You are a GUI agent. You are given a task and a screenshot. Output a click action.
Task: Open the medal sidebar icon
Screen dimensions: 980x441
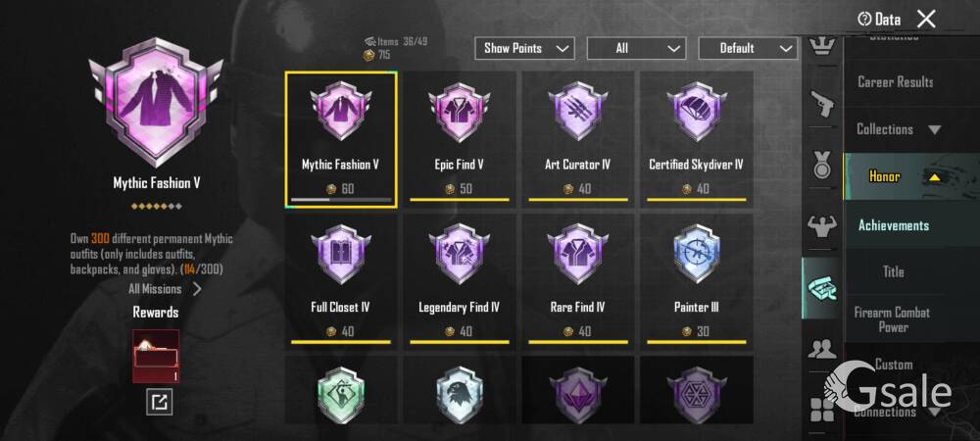(x=822, y=167)
